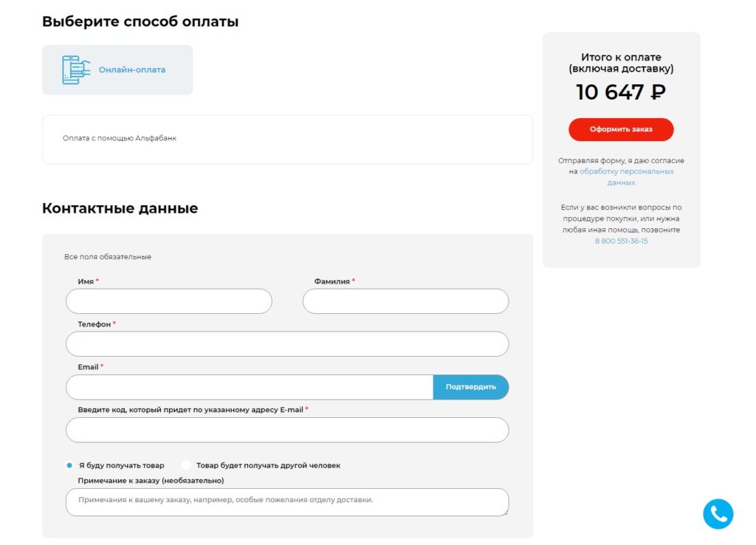Select 'Товар будет получать другой человек' radio
Screen dimensions: 756x545
pyautogui.click(x=186, y=465)
